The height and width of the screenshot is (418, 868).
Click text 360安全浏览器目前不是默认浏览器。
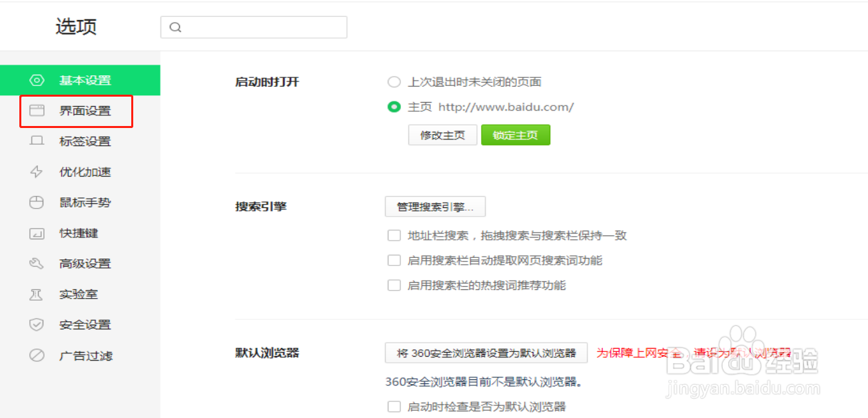pyautogui.click(x=484, y=382)
